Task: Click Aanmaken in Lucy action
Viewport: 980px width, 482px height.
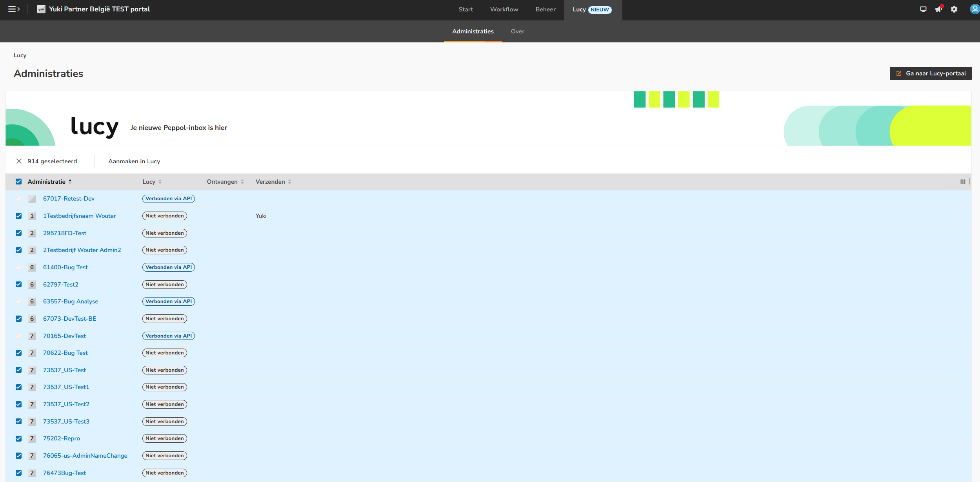Action: 134,161
